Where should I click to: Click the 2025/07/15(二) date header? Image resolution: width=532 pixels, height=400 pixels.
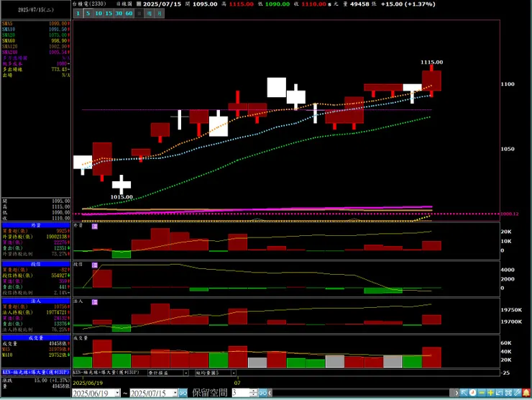click(x=36, y=10)
